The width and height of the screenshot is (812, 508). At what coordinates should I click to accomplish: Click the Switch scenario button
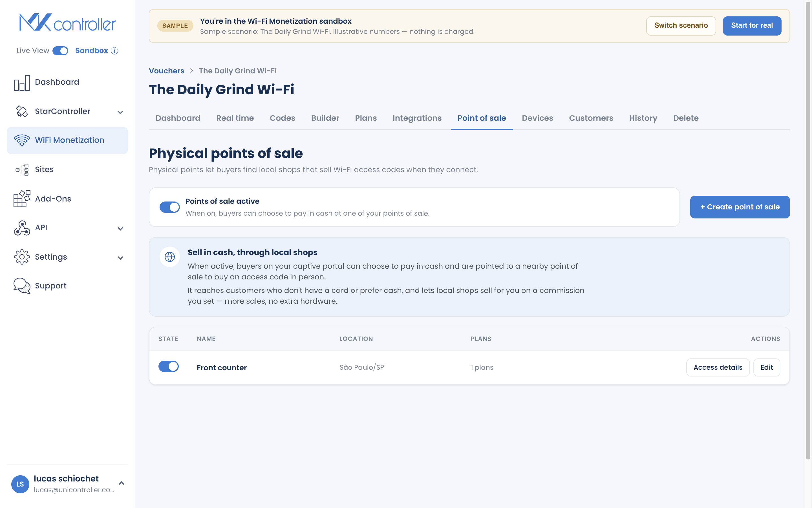(681, 25)
